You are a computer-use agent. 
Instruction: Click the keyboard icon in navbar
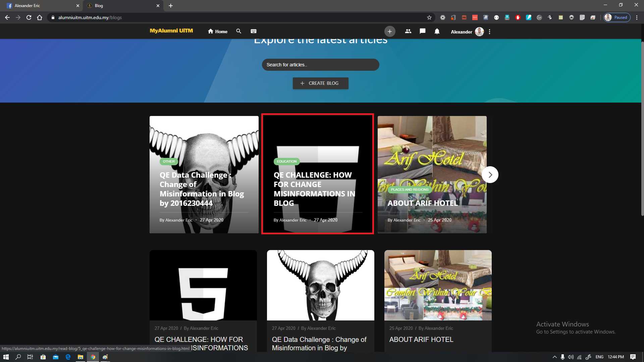coord(254,31)
